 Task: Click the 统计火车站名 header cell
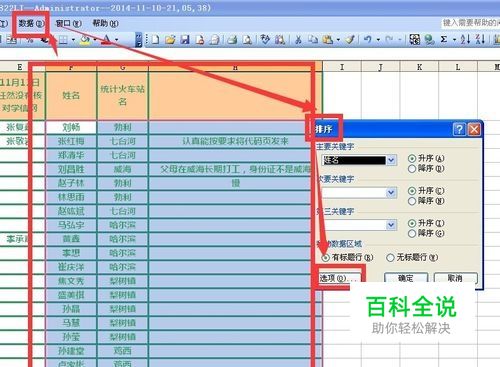[122, 96]
